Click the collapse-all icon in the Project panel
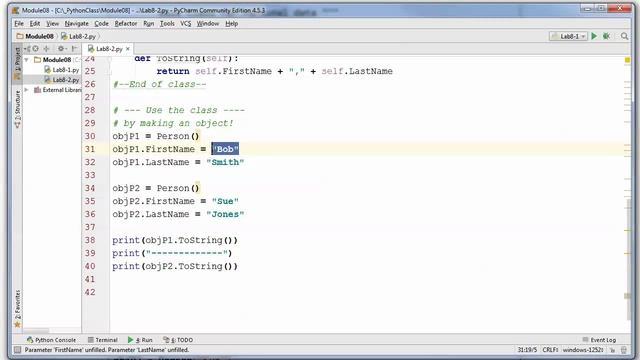 tap(46, 49)
